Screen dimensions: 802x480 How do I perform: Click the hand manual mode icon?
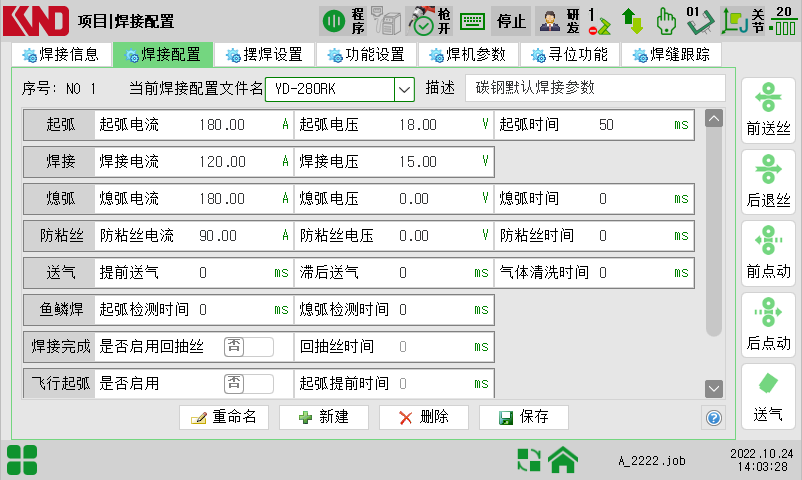(666, 21)
